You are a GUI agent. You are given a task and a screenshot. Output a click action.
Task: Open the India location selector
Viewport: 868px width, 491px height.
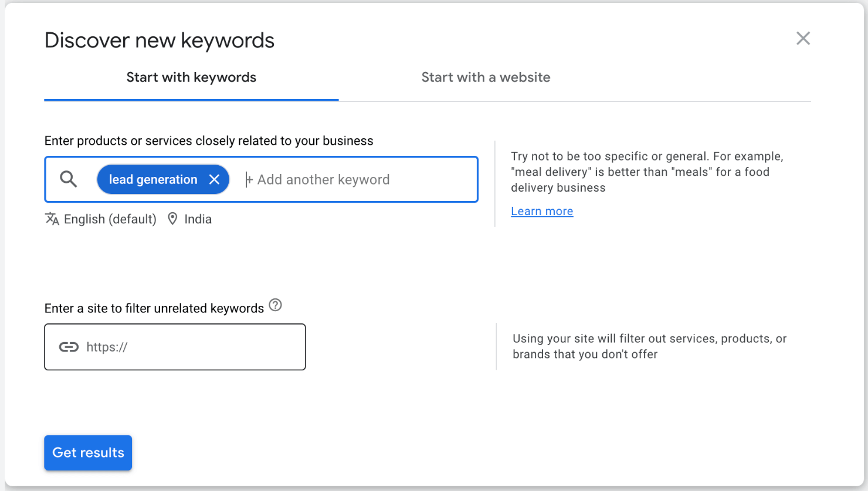[x=198, y=219]
